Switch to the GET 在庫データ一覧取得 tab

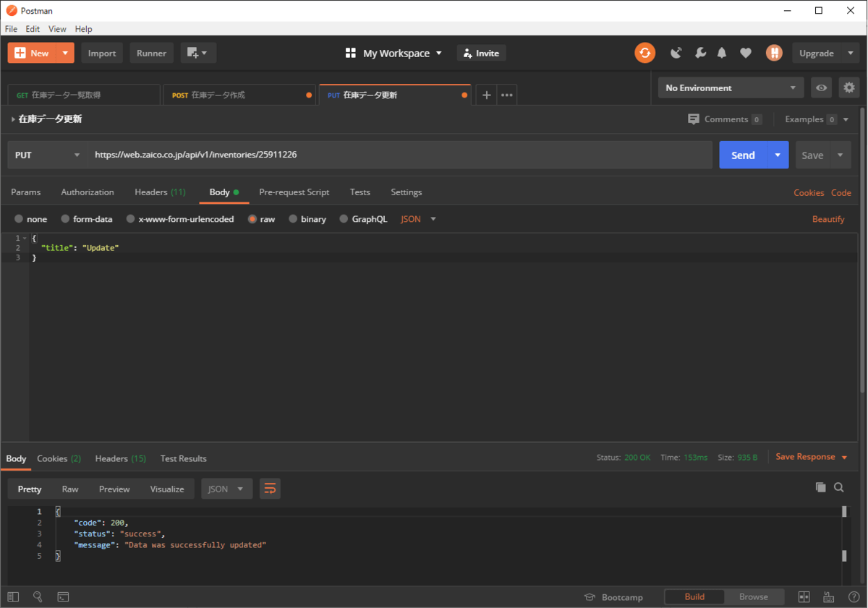pos(84,95)
